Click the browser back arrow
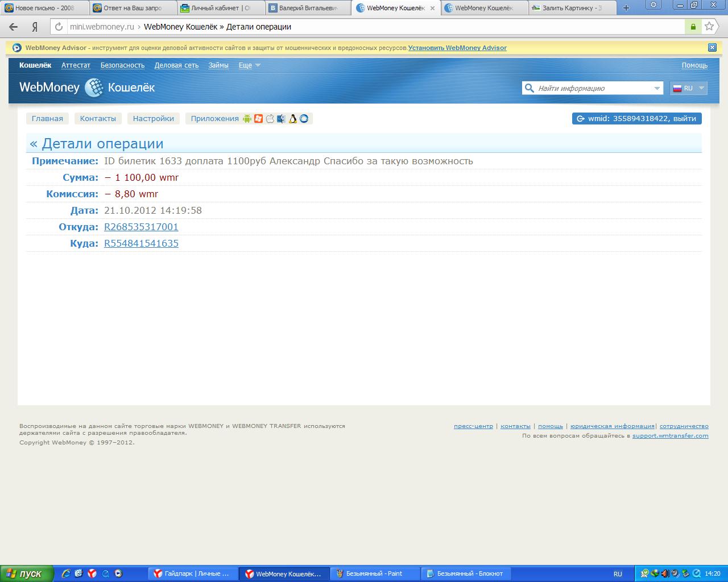Image resolution: width=728 pixels, height=582 pixels. click(x=14, y=27)
